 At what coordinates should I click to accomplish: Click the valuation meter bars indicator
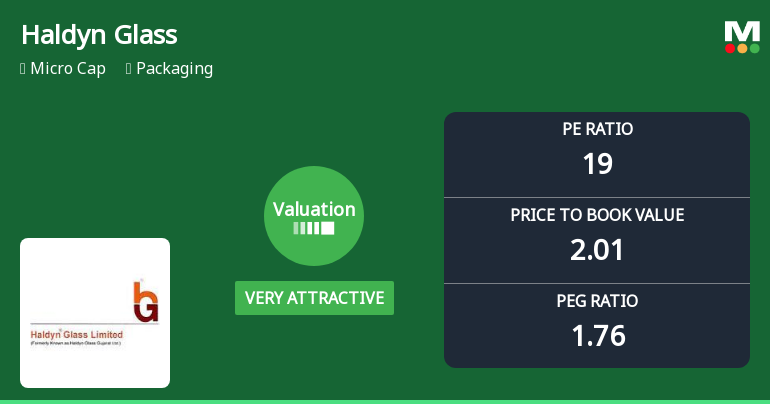[x=314, y=229]
